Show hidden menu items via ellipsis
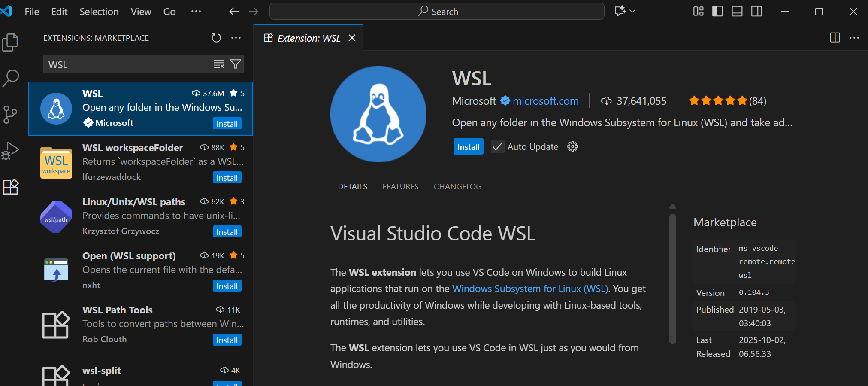Image resolution: width=868 pixels, height=386 pixels. coord(196,12)
